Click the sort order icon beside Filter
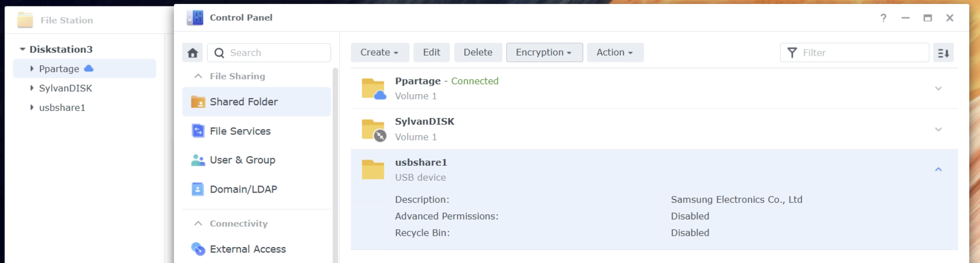The image size is (980, 263). coord(943,53)
